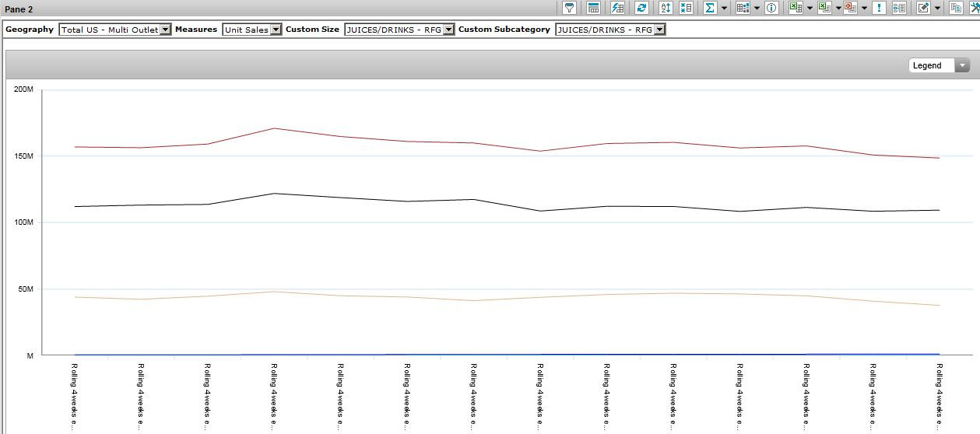Click the edit pencil note icon
Image resolution: width=980 pixels, height=434 pixels.
point(923,8)
